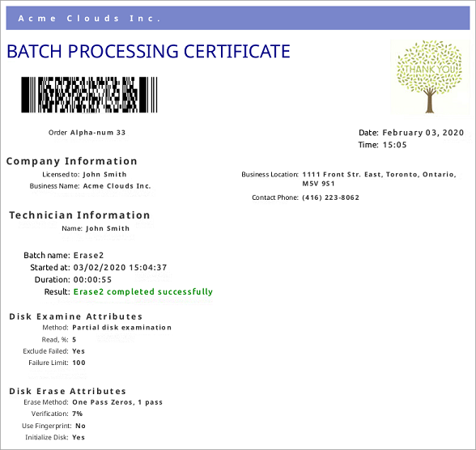The image size is (476, 450).
Task: Click the started at timestamp 03/02/2020 15:04:37
Action: coord(120,268)
